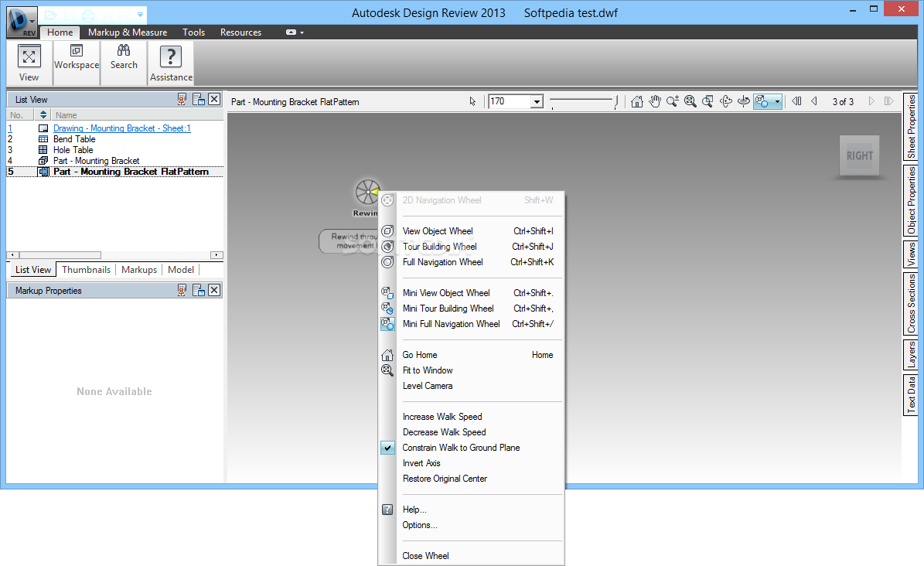Click the Home view toolbar icon
This screenshot has width=924, height=566.
point(636,101)
